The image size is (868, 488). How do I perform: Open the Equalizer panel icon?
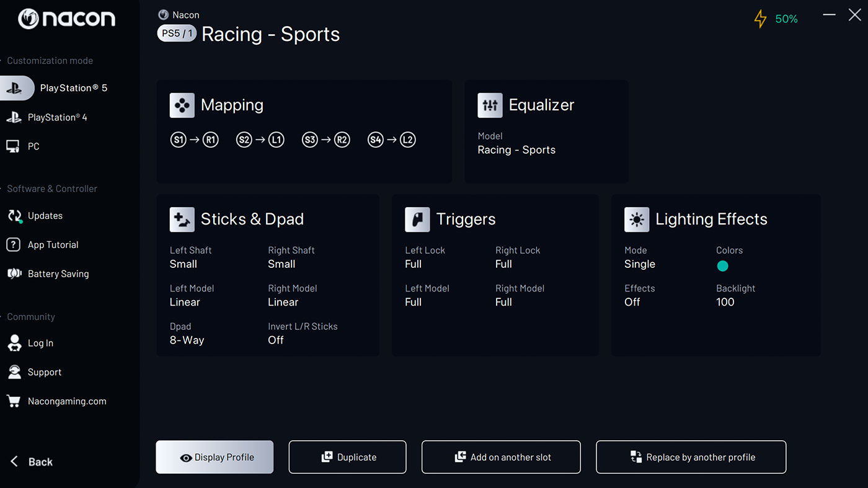click(x=490, y=105)
